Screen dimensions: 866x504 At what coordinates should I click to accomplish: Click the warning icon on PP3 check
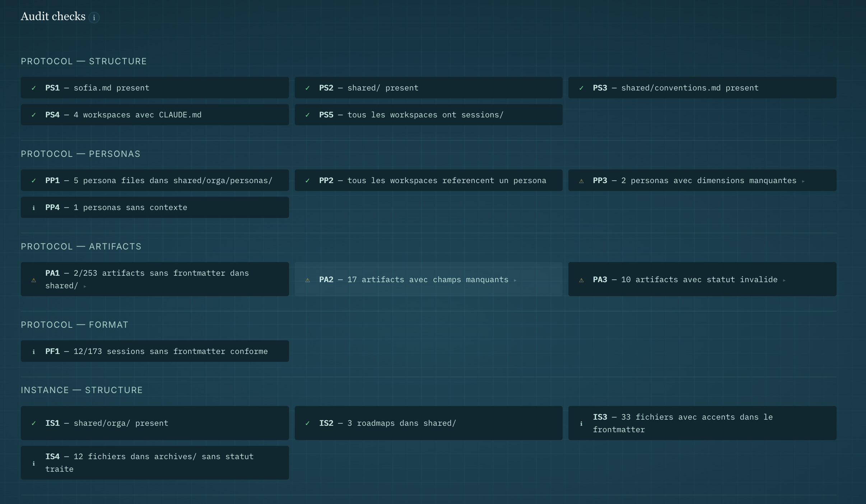[x=581, y=181]
